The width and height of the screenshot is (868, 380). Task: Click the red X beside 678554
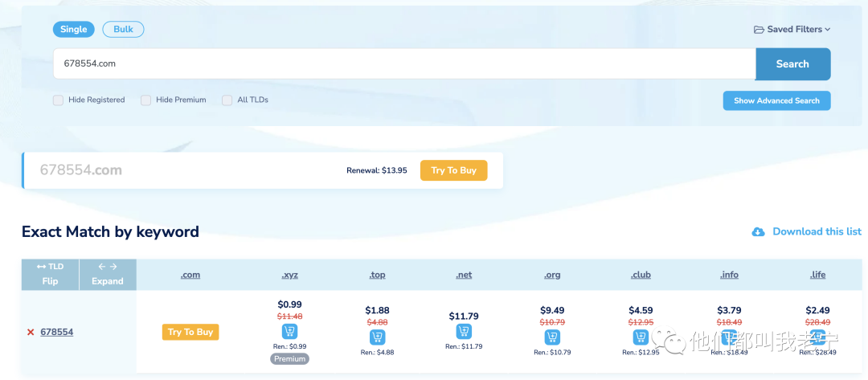point(31,332)
